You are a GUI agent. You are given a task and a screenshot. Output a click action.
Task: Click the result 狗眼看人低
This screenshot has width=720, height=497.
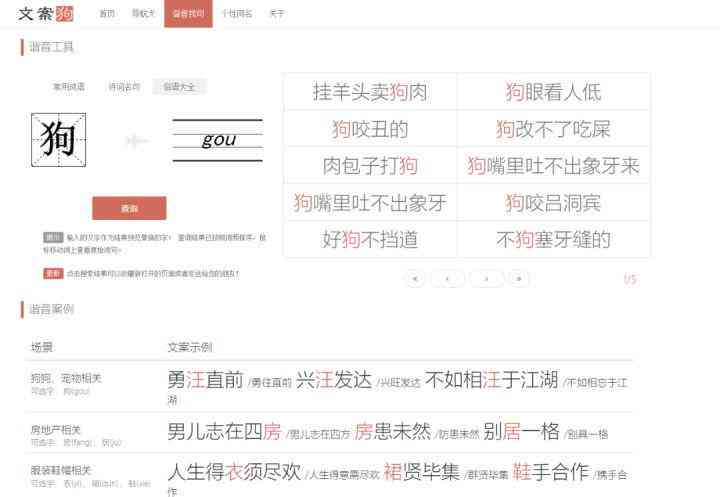coord(553,92)
